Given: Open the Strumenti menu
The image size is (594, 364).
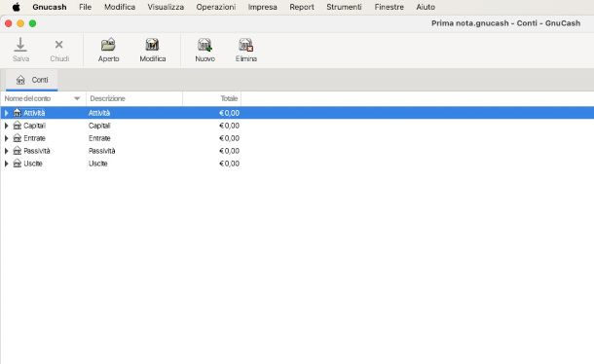Looking at the screenshot, I should pyautogui.click(x=344, y=7).
